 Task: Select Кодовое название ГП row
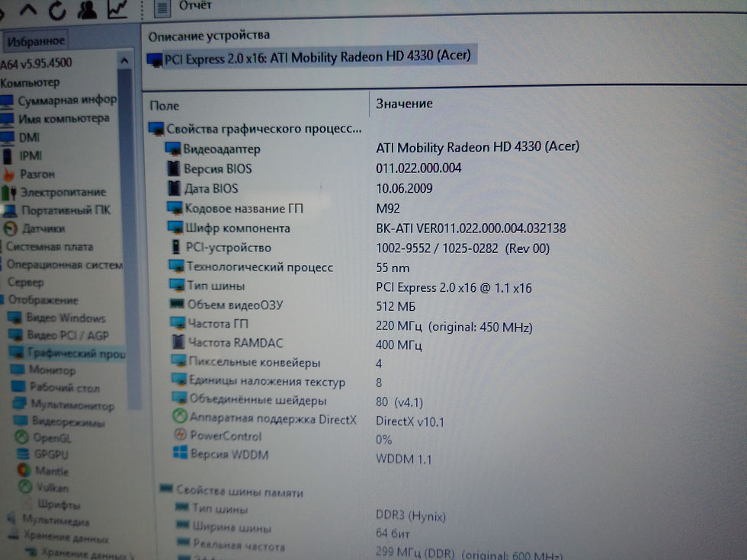coord(284,209)
